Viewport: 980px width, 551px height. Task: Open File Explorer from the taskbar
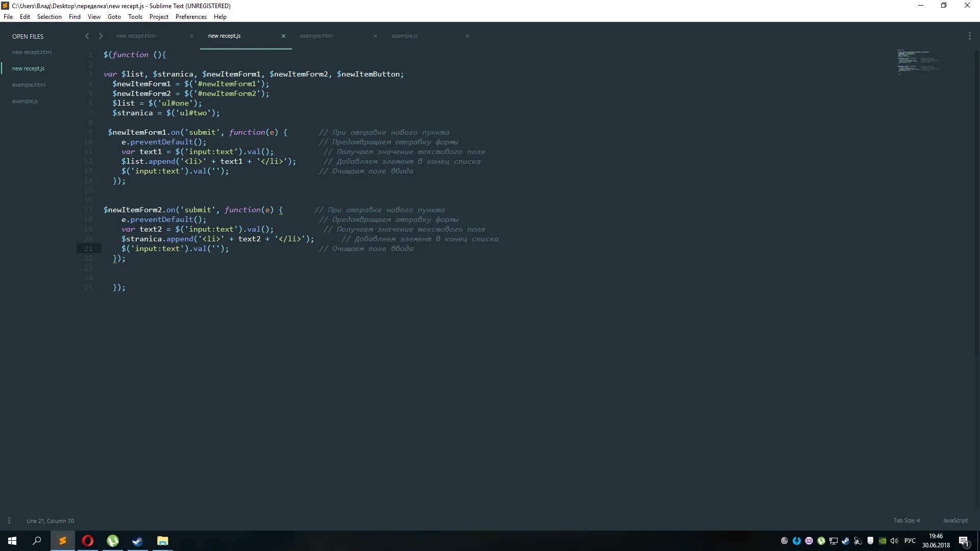(162, 541)
